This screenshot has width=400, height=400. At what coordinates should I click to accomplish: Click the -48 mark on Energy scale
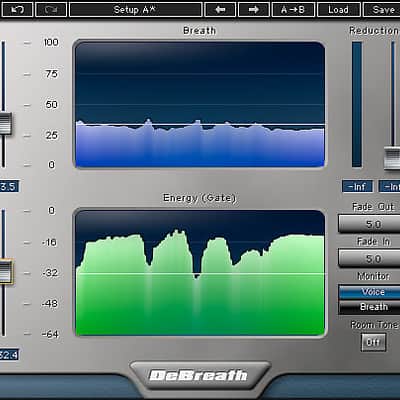pos(50,304)
